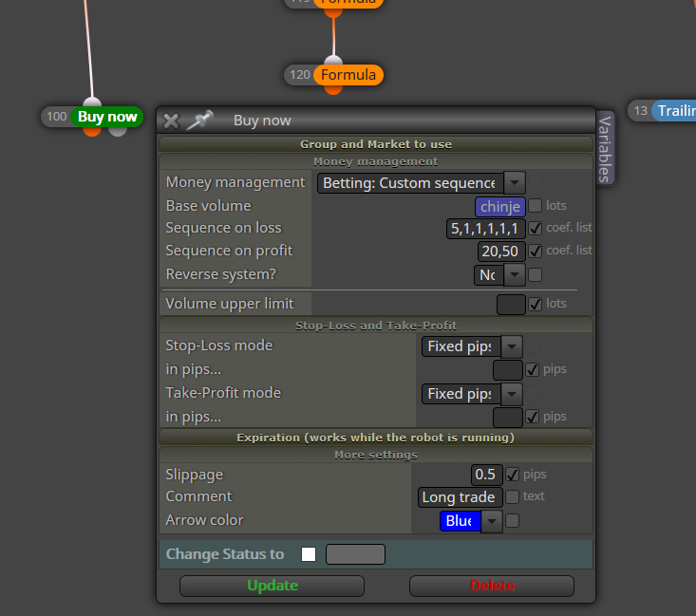Click the Buy now dialog title text
This screenshot has height=616, width=696.
[x=262, y=121]
